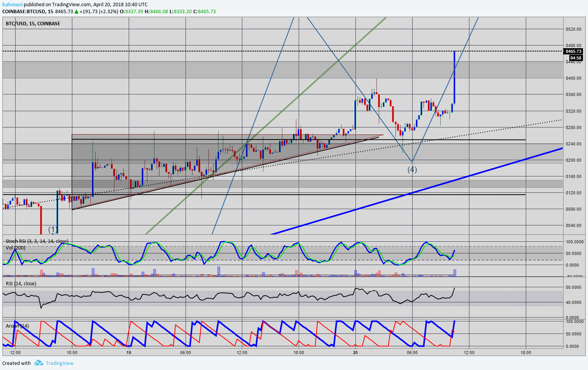Viewport: 588px width, 370px height.
Task: Click the 8160.00 price axis label
Action: tap(574, 176)
